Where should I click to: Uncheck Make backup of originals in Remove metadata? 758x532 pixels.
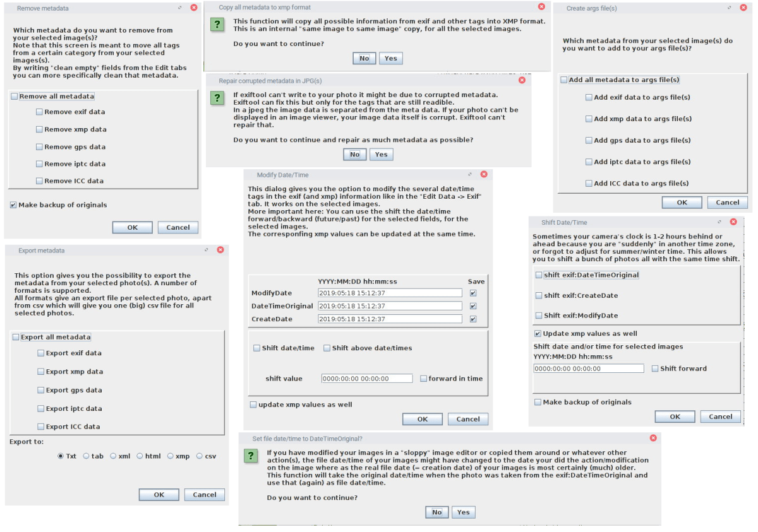[14, 205]
